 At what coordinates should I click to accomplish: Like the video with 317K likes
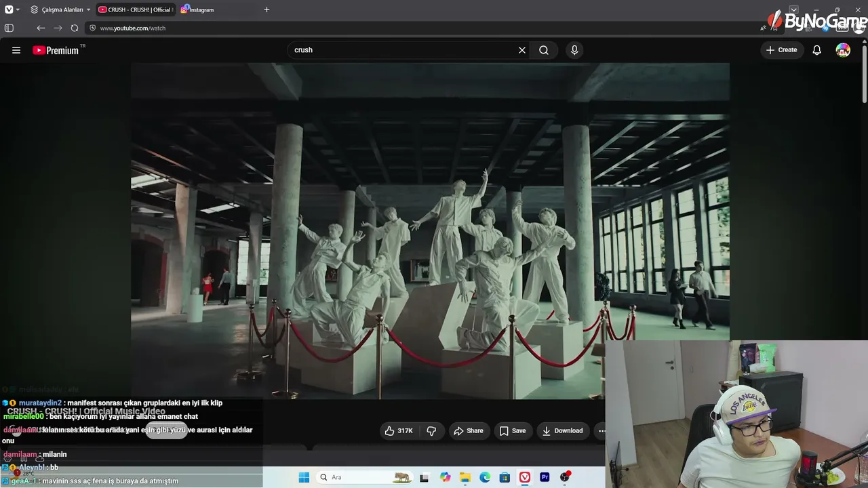399,430
